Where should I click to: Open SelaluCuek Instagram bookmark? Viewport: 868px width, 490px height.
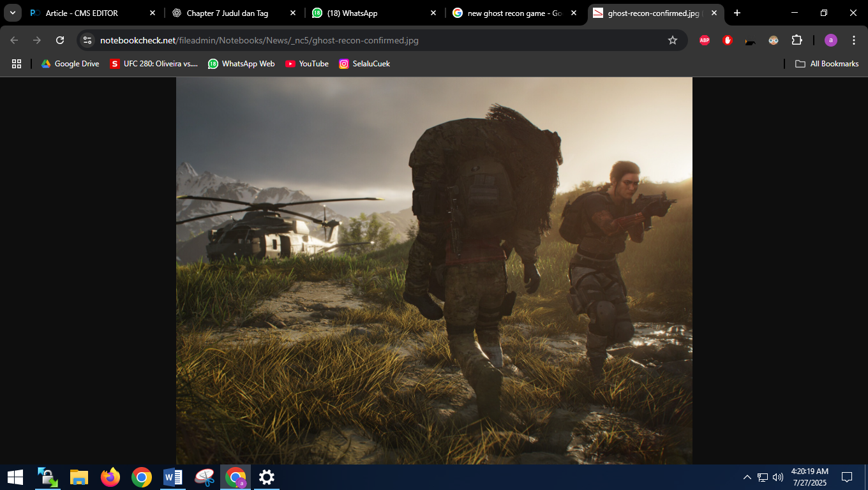(364, 64)
